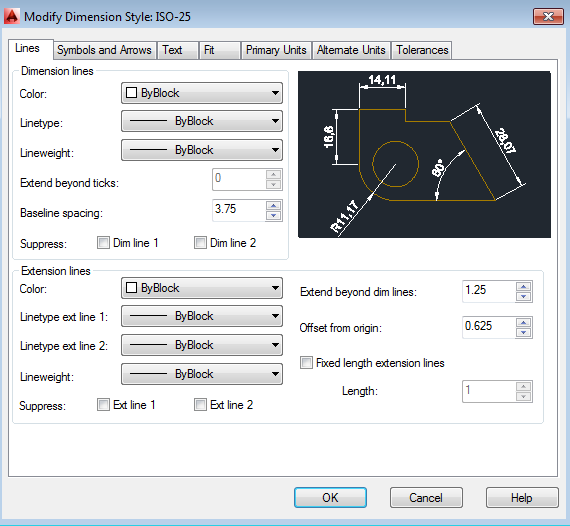Increase Offset from origin value

tap(523, 322)
